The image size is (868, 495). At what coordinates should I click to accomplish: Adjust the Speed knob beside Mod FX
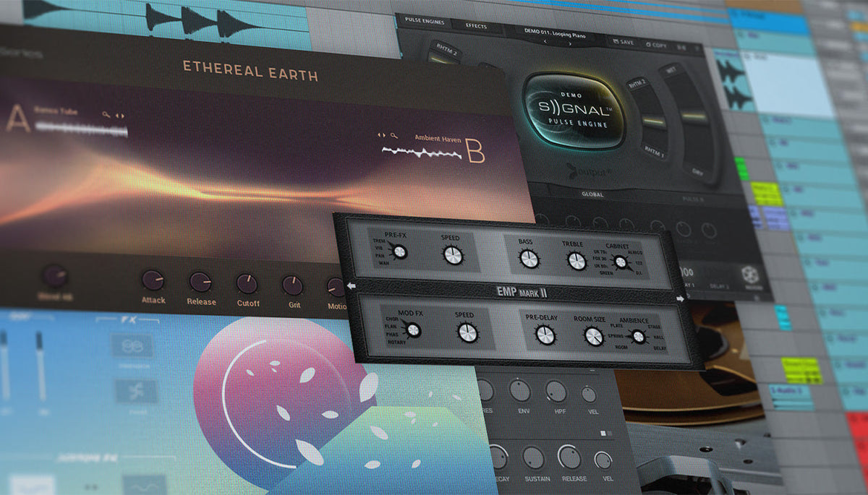pyautogui.click(x=467, y=332)
